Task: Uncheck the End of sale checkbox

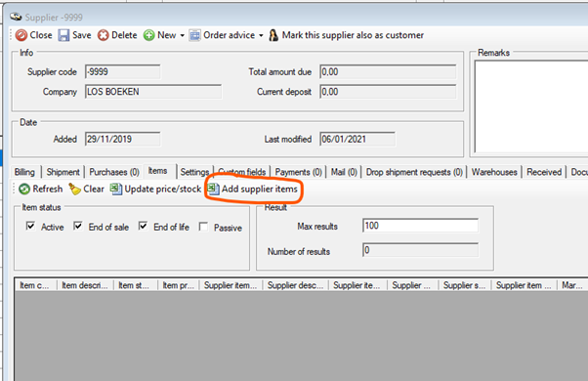Action: [77, 226]
